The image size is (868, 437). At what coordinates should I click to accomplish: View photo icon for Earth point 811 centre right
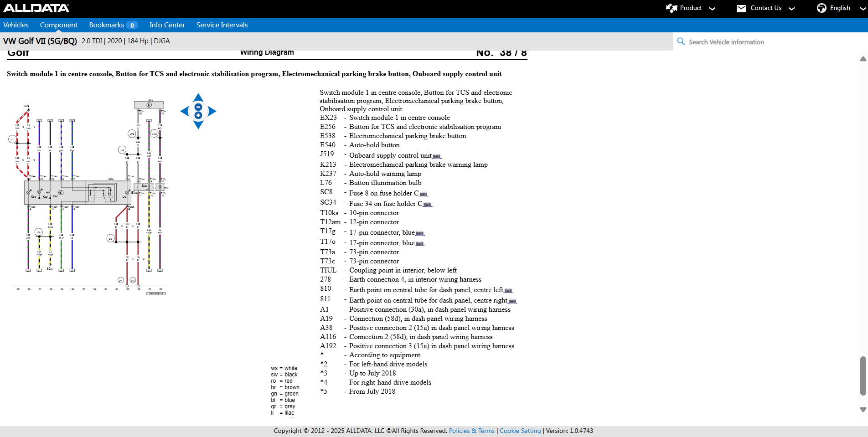pos(512,301)
